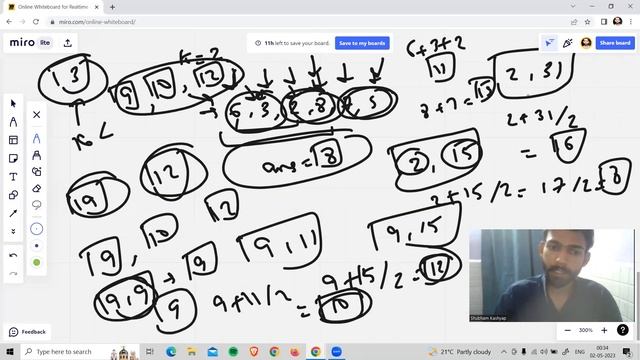Click the taskbar search box
Image resolution: width=640 pixels, height=360 pixels.
80,351
